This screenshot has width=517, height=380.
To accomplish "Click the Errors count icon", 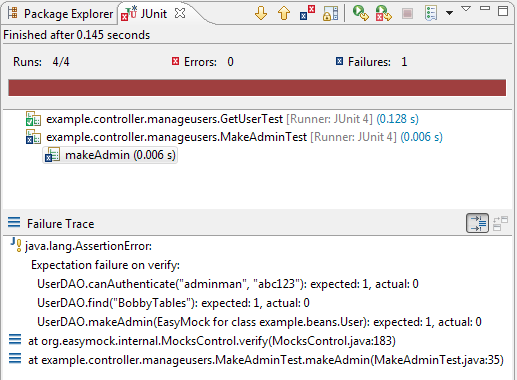I will tap(175, 61).
